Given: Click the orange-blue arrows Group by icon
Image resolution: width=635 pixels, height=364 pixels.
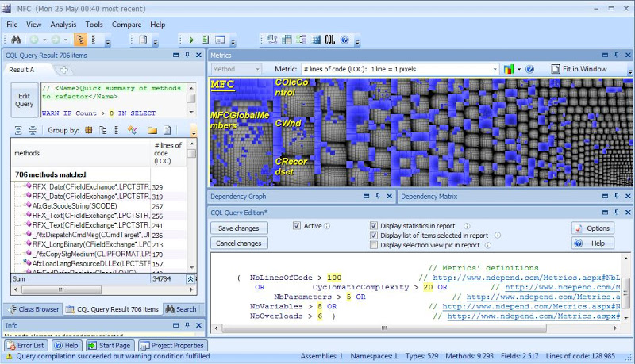Looking at the screenshot, I should click(133, 130).
